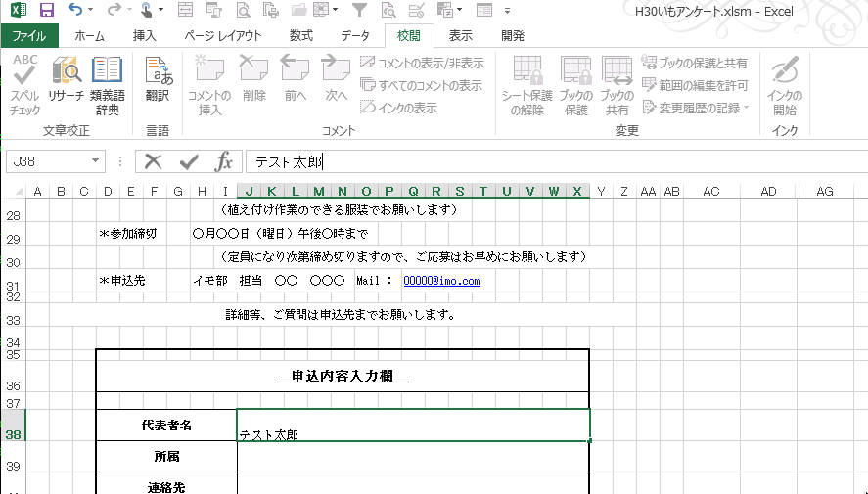The image size is (868, 494).
Task: Switch to the ホーム tab
Action: 89,36
